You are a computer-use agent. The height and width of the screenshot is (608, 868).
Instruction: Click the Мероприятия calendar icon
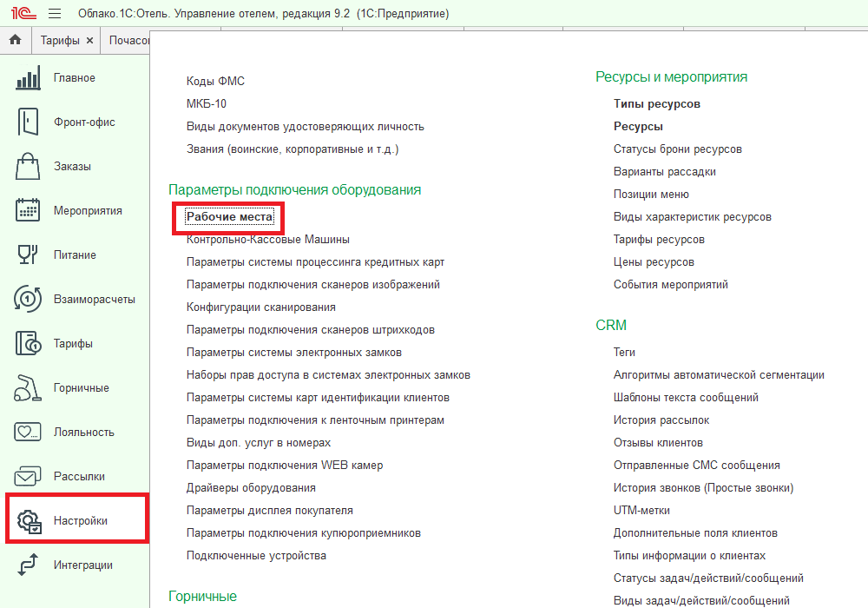click(x=28, y=210)
